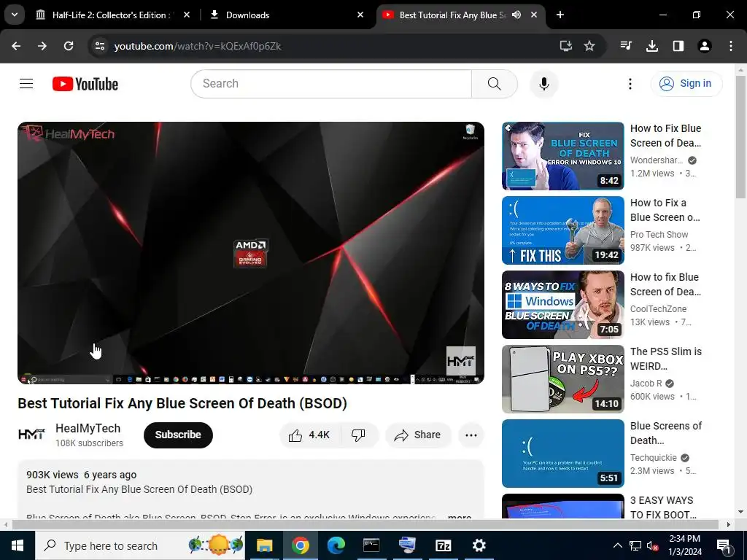Open the notification center icon
This screenshot has width=747, height=560.
click(x=724, y=546)
